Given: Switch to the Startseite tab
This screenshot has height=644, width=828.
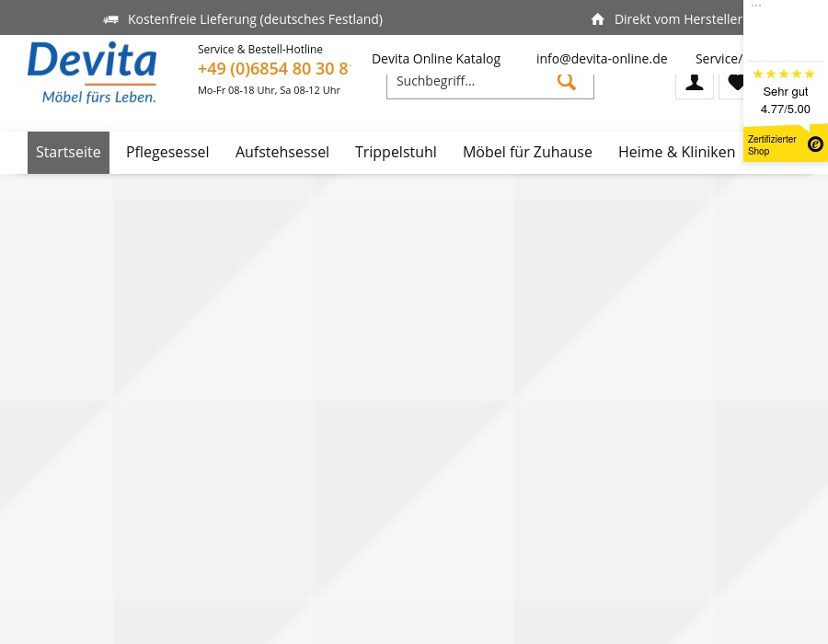Looking at the screenshot, I should [68, 152].
